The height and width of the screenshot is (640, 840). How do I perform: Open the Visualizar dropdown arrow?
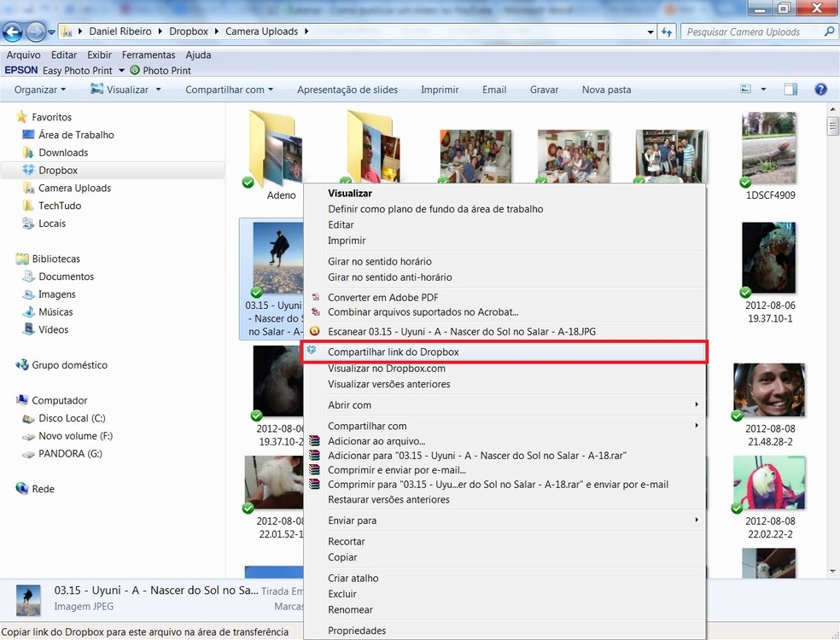point(159,90)
